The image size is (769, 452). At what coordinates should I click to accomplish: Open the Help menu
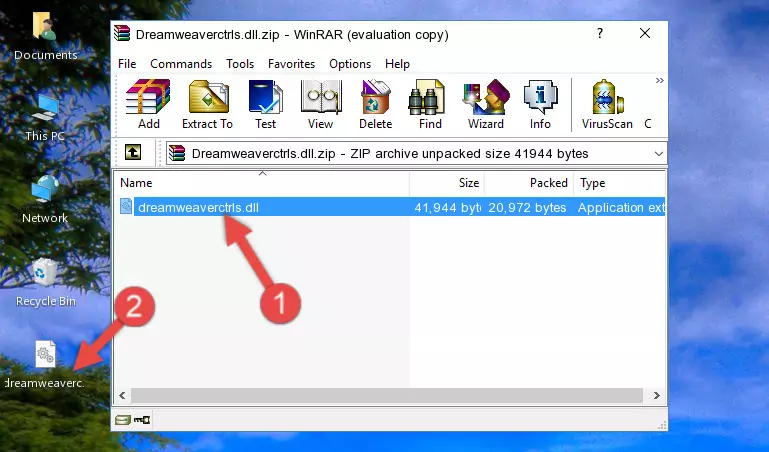tap(397, 64)
